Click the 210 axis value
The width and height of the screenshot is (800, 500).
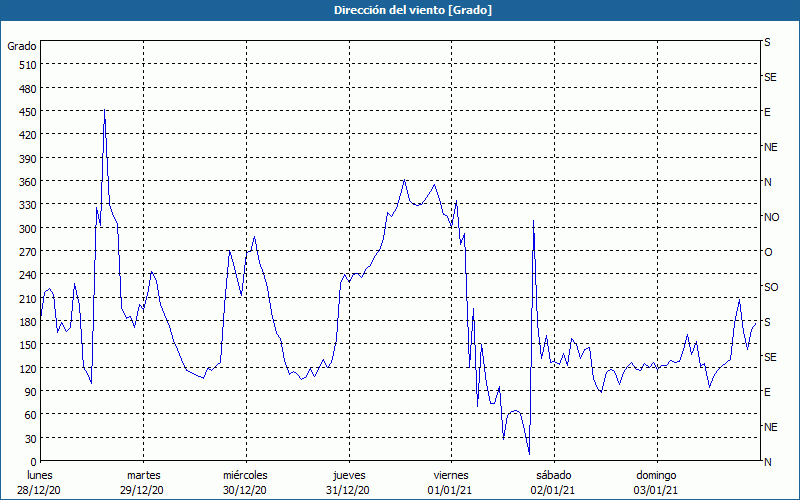click(28, 299)
